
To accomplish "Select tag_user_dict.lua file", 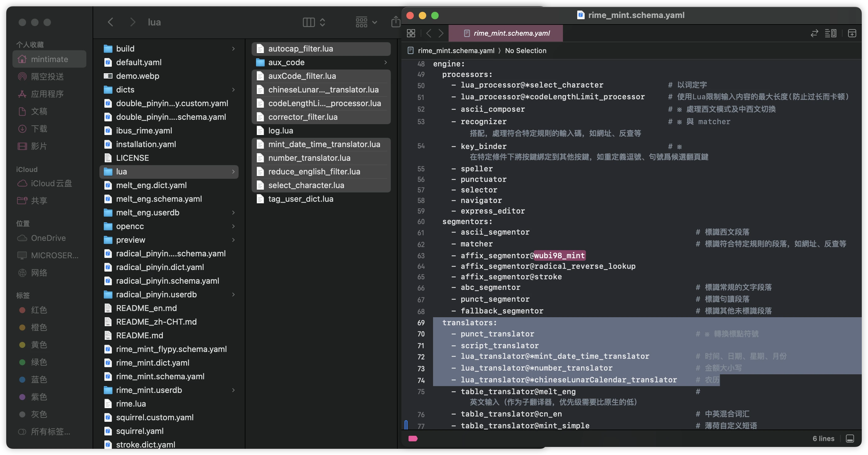I will (x=321, y=199).
